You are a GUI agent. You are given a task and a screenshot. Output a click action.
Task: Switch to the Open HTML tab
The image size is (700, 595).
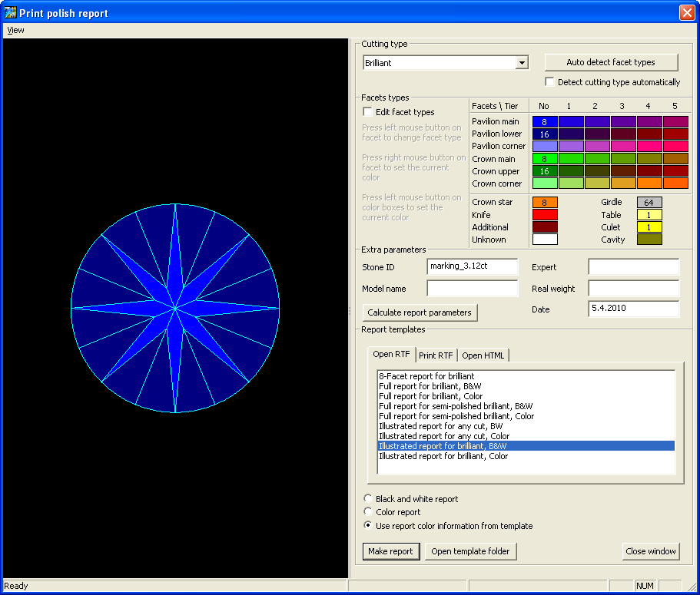coord(483,355)
